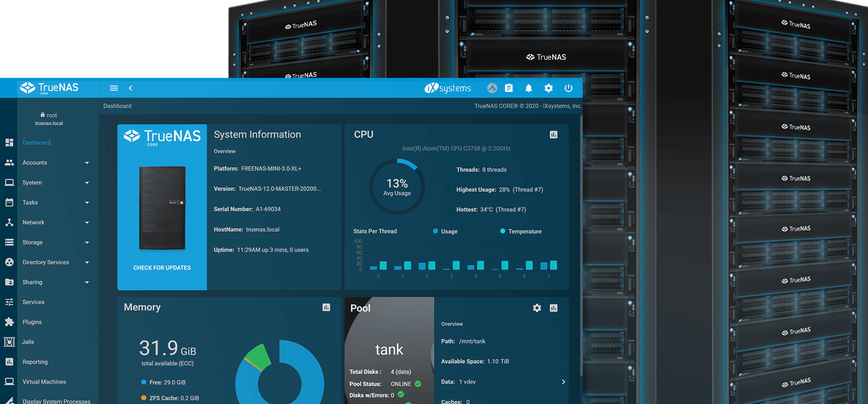Toggle the hamburger menu icon
Viewport: 868px width, 404px height.
pos(114,88)
